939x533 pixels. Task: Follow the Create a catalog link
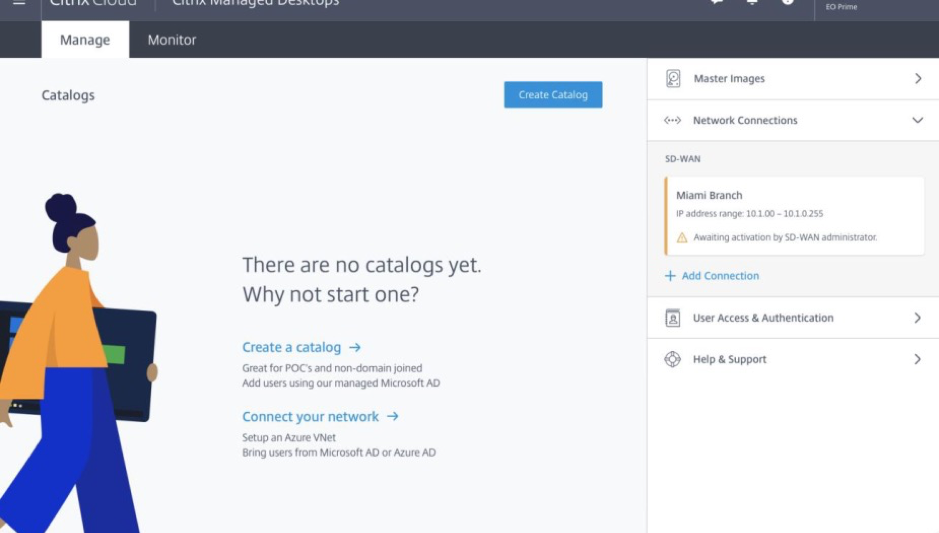coord(292,347)
